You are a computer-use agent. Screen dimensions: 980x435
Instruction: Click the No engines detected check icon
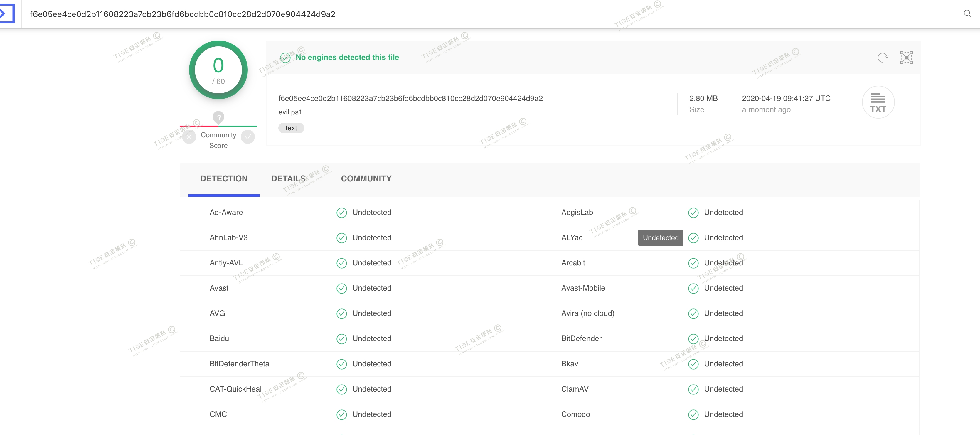(285, 58)
